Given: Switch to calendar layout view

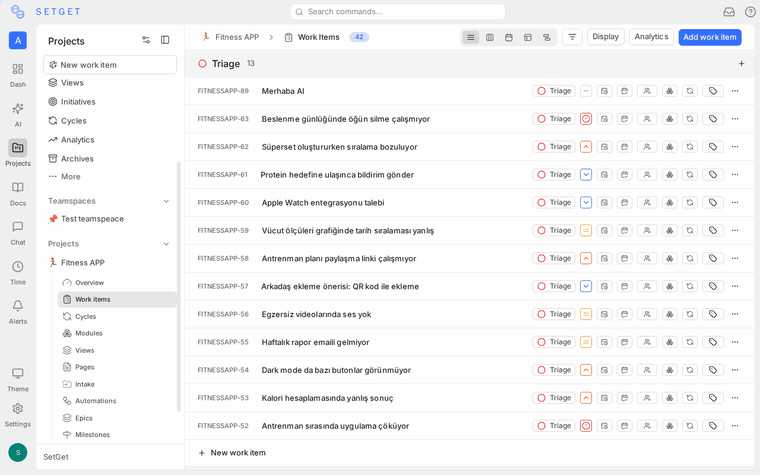Looking at the screenshot, I should tap(508, 37).
